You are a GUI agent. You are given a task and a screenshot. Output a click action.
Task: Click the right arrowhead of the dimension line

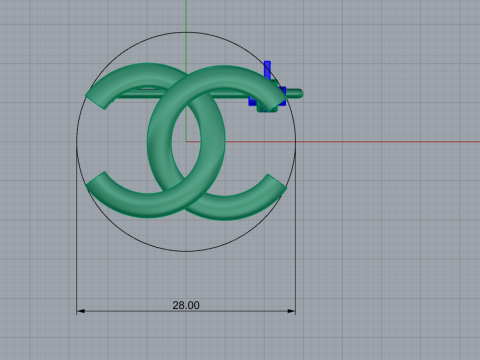[291, 311]
